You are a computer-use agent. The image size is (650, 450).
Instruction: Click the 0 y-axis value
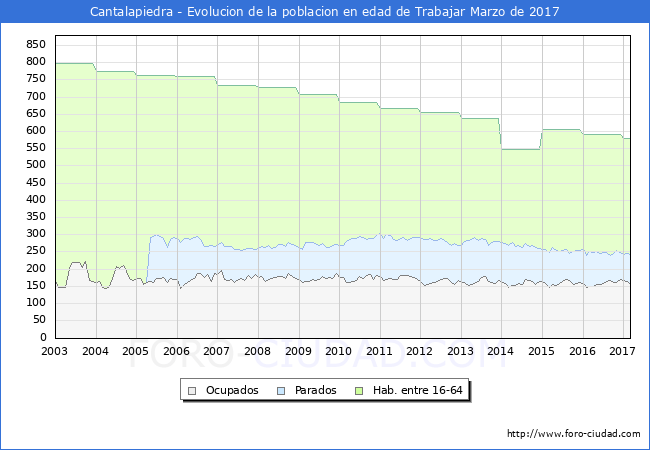tap(43, 337)
